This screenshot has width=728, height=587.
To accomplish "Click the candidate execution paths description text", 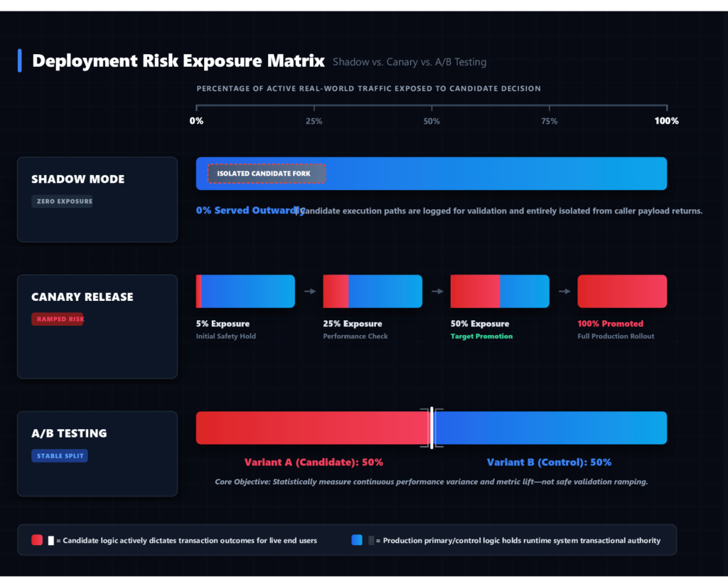I will 501,211.
